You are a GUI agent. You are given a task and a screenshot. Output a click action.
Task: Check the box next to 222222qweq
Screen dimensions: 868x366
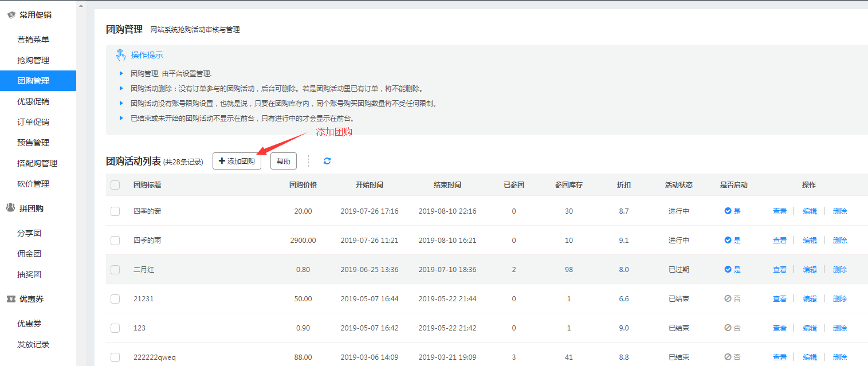point(115,357)
